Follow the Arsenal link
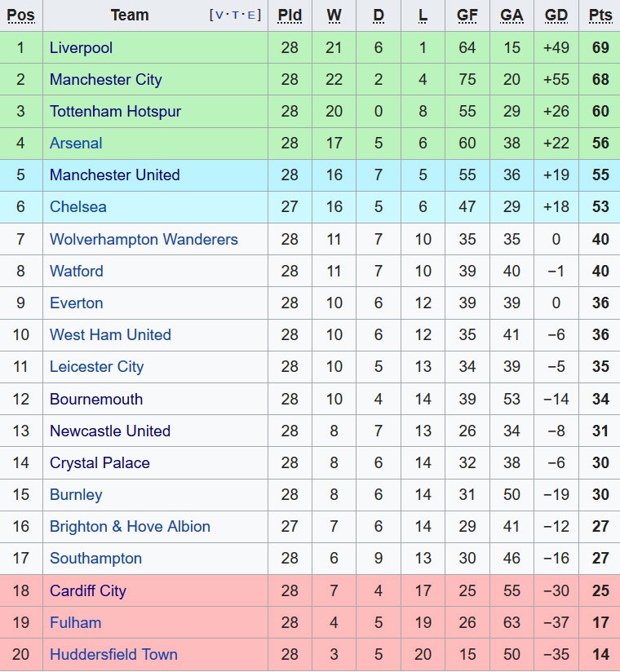This screenshot has height=672, width=620. pos(76,143)
